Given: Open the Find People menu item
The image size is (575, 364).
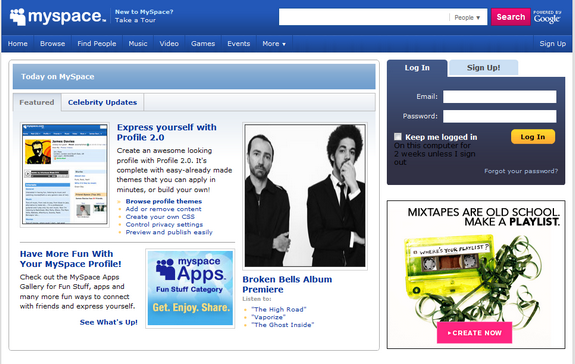Looking at the screenshot, I should click(97, 44).
